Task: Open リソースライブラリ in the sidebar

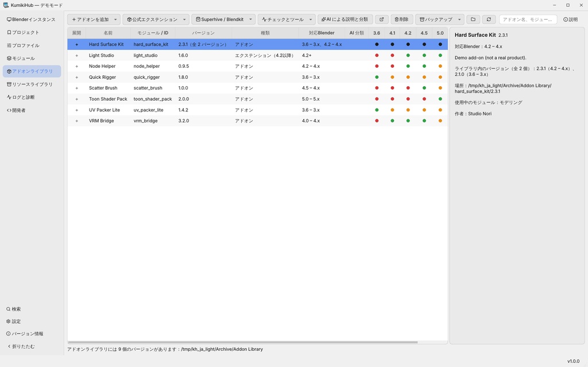Action: (x=32, y=84)
